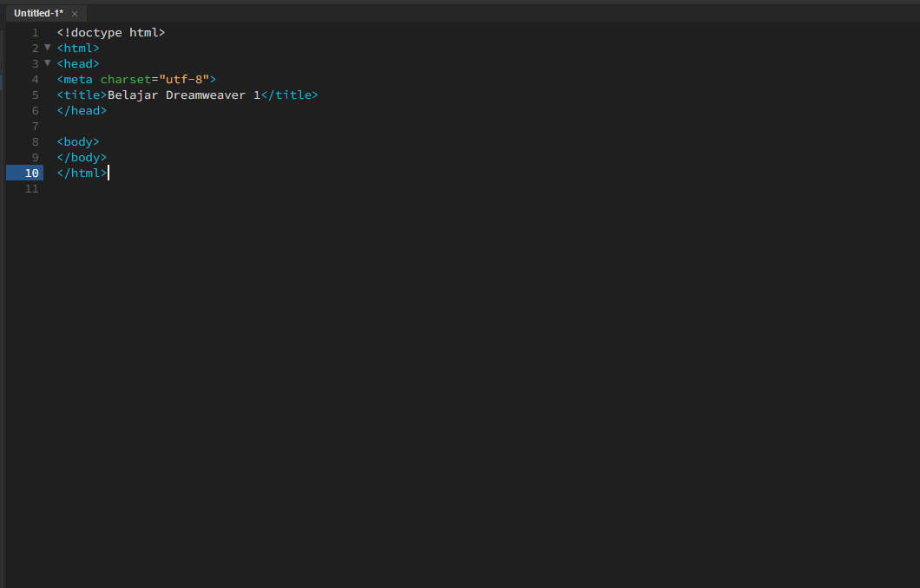The height and width of the screenshot is (588, 920).
Task: Collapse the head tag on line 3
Action: tap(48, 63)
